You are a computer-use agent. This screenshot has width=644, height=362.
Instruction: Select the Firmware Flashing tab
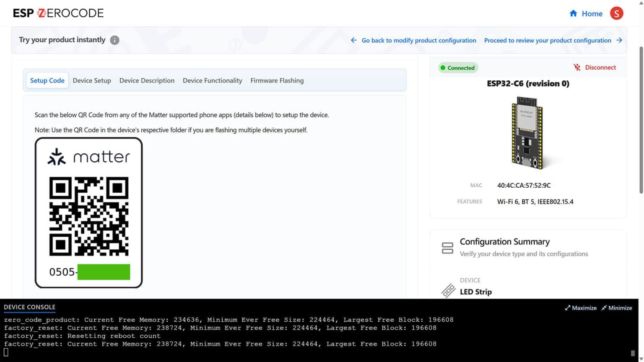point(277,80)
